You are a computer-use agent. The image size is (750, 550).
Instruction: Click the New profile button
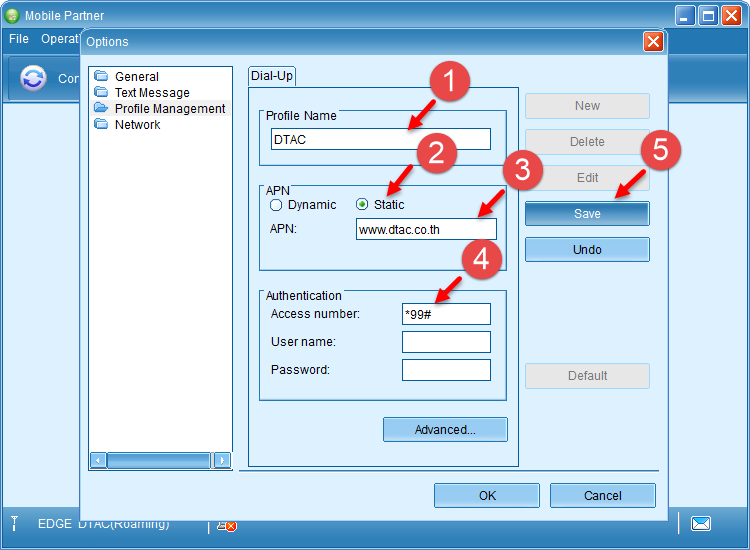[x=587, y=106]
